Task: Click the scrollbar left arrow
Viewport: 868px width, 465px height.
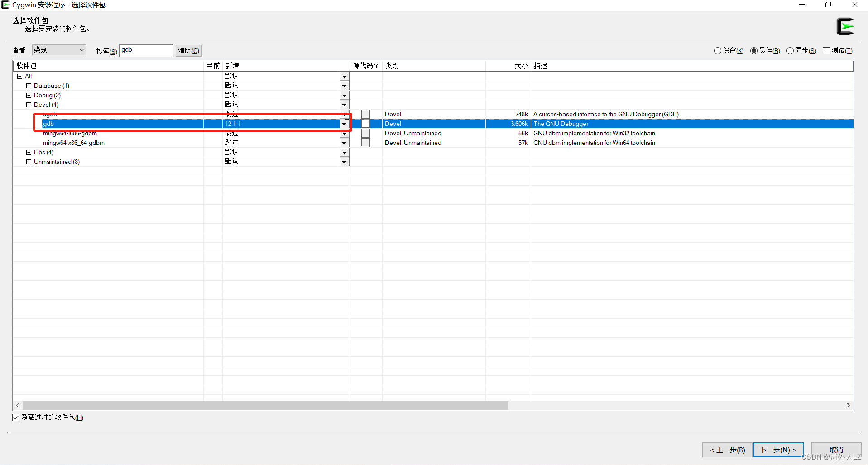Action: pos(18,406)
